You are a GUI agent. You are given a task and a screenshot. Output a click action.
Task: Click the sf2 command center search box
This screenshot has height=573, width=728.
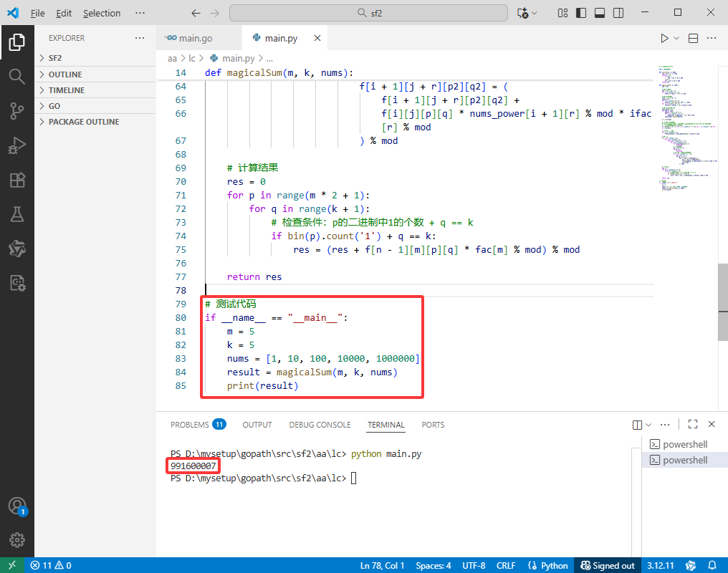368,13
